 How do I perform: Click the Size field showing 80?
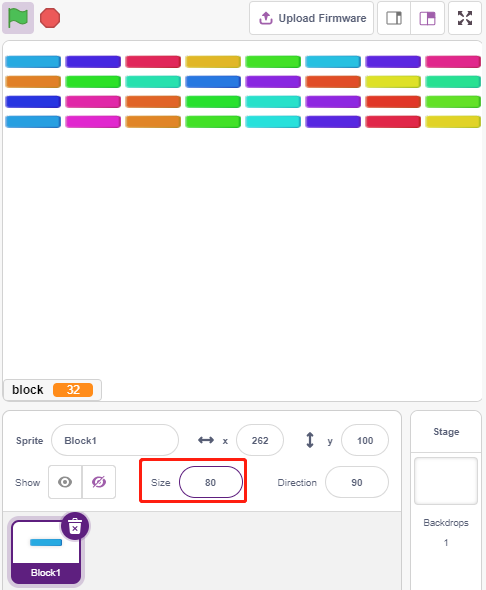(211, 482)
